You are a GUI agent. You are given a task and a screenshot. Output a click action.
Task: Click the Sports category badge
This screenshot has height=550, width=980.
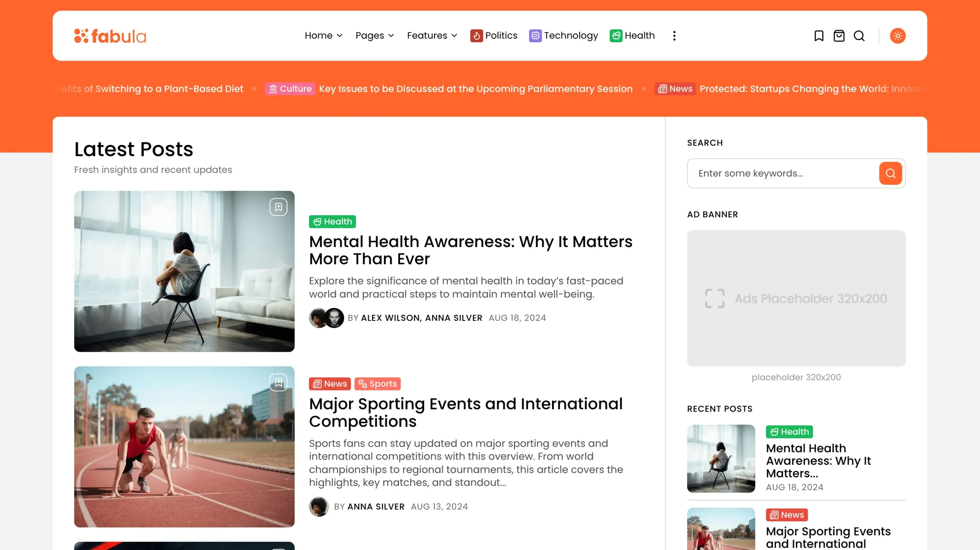point(377,384)
